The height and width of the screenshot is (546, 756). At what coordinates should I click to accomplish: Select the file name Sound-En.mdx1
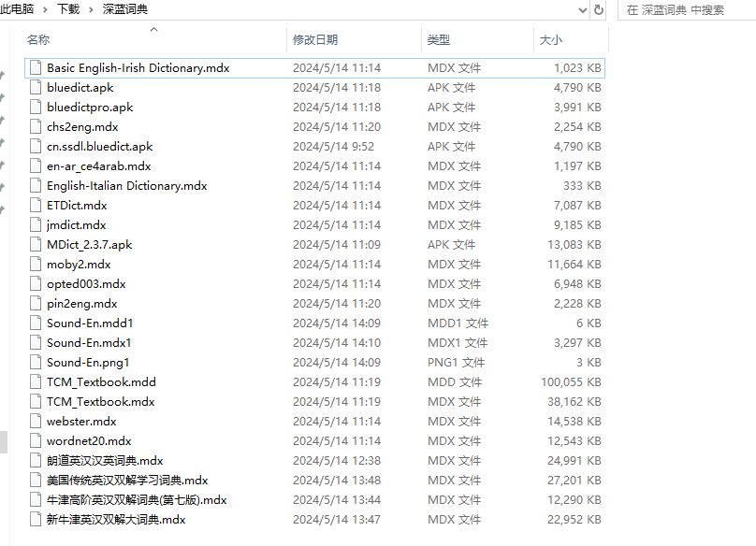[89, 343]
